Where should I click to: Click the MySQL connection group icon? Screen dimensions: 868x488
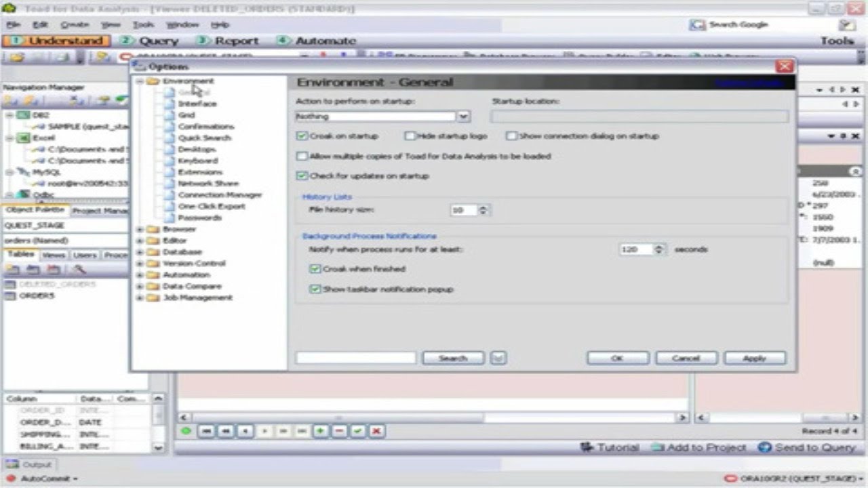[x=24, y=172]
